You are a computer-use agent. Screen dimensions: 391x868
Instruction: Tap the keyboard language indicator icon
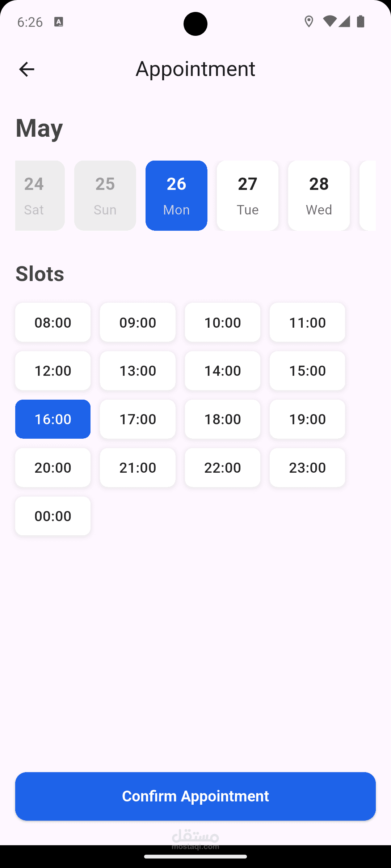[x=59, y=22]
